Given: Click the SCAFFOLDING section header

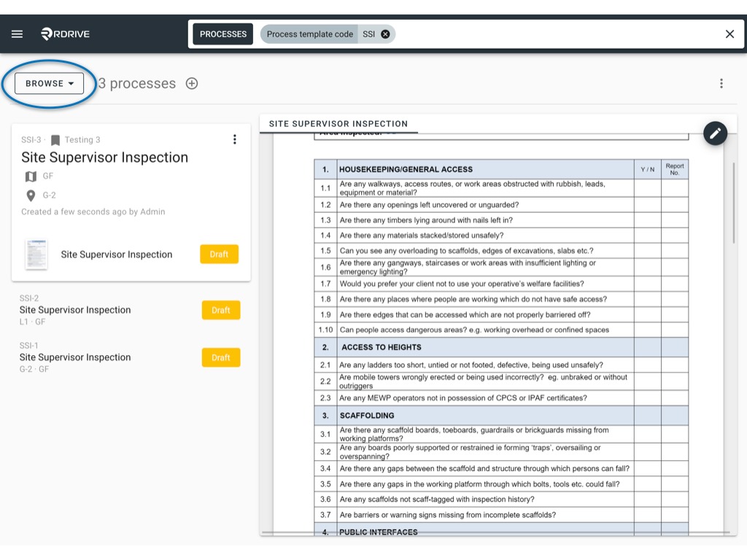Looking at the screenshot, I should pos(367,415).
